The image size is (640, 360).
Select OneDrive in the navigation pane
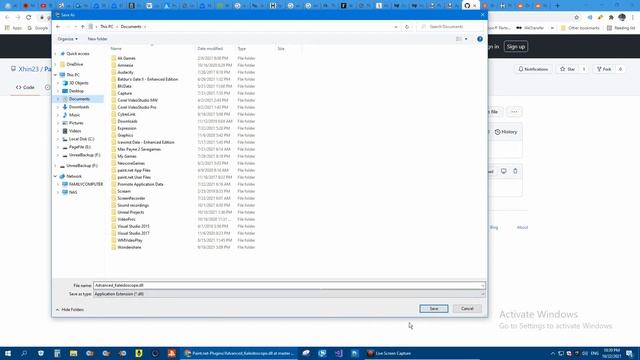coord(75,64)
